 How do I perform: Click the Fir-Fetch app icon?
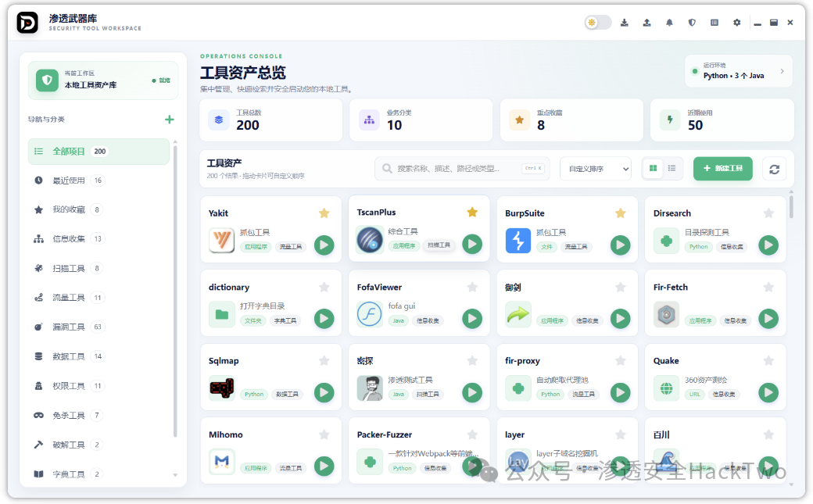(x=666, y=314)
